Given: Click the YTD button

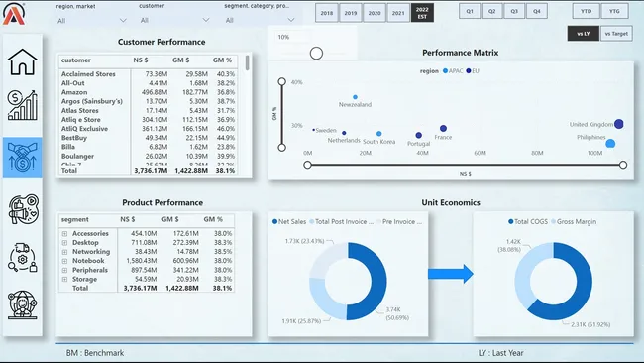Looking at the screenshot, I should [587, 11].
